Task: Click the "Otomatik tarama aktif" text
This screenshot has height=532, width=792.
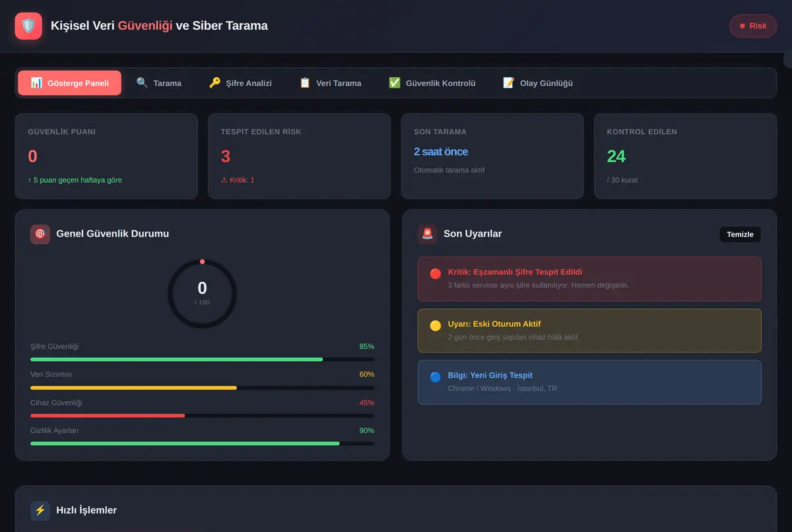Action: pyautogui.click(x=449, y=170)
